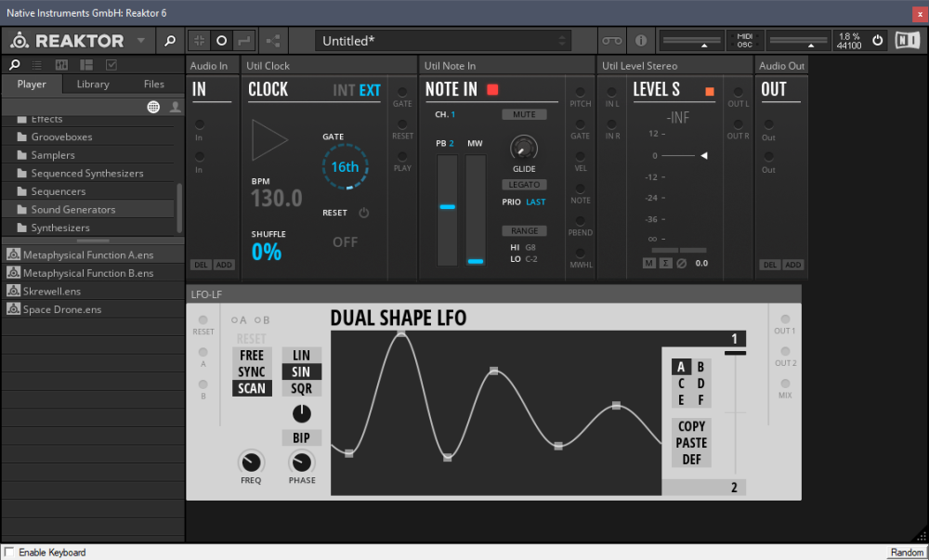Open the Untitled* snapshot dropdown
929x560 pixels.
click(443, 41)
